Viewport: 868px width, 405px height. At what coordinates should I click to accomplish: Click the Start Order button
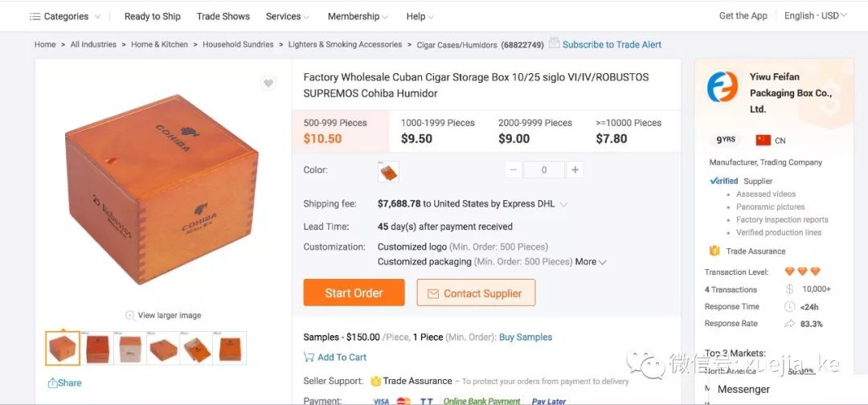(354, 292)
